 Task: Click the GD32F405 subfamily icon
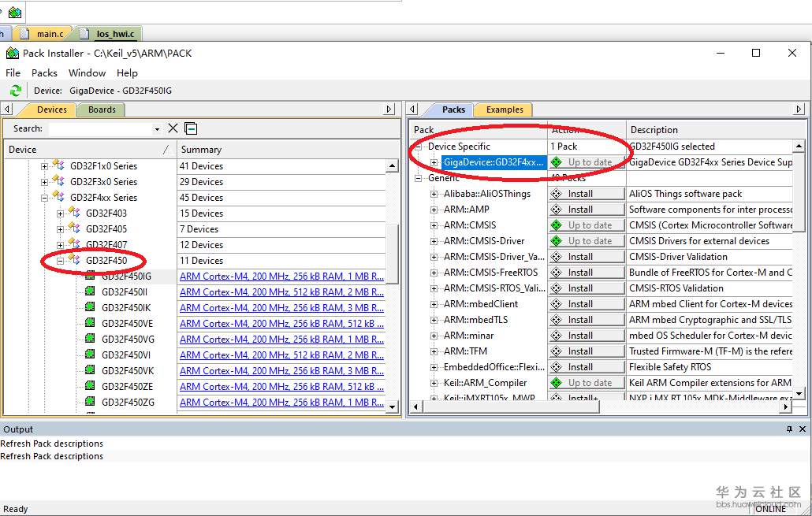(x=75, y=228)
